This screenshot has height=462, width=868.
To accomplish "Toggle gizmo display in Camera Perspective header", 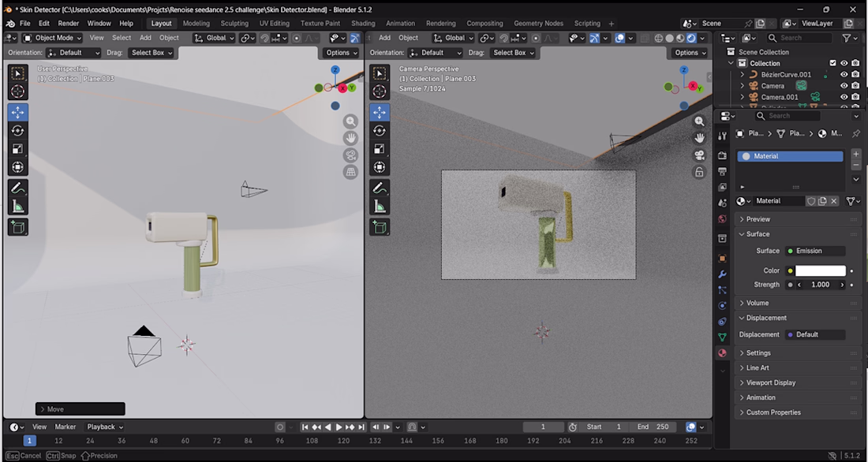I will [x=594, y=38].
